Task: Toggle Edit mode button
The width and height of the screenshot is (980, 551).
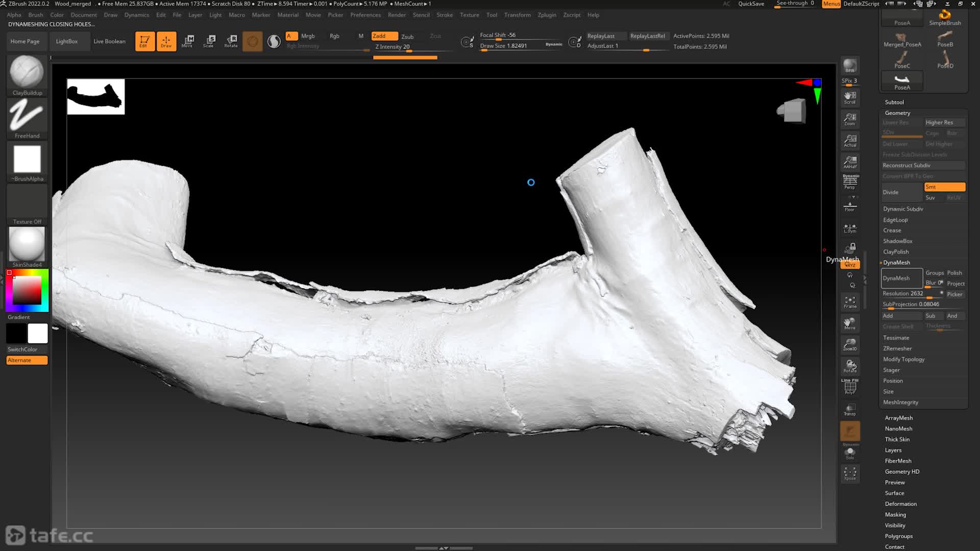Action: (x=144, y=41)
